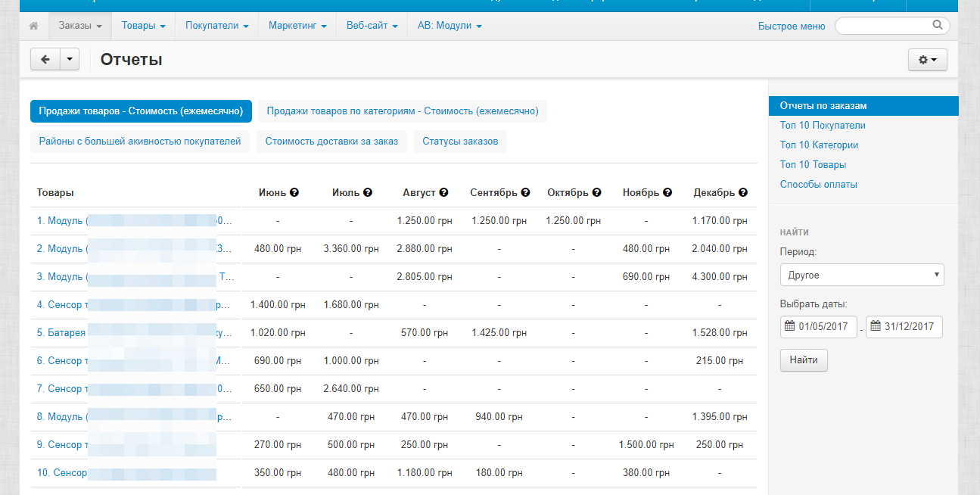This screenshot has height=495, width=980.
Task: Open calendar icon for end date 31/12/2017
Action: coord(876,327)
